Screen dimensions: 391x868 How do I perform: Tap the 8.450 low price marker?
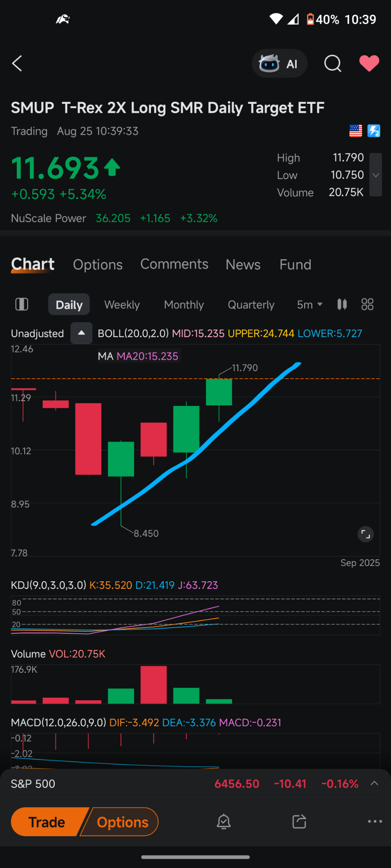(146, 533)
